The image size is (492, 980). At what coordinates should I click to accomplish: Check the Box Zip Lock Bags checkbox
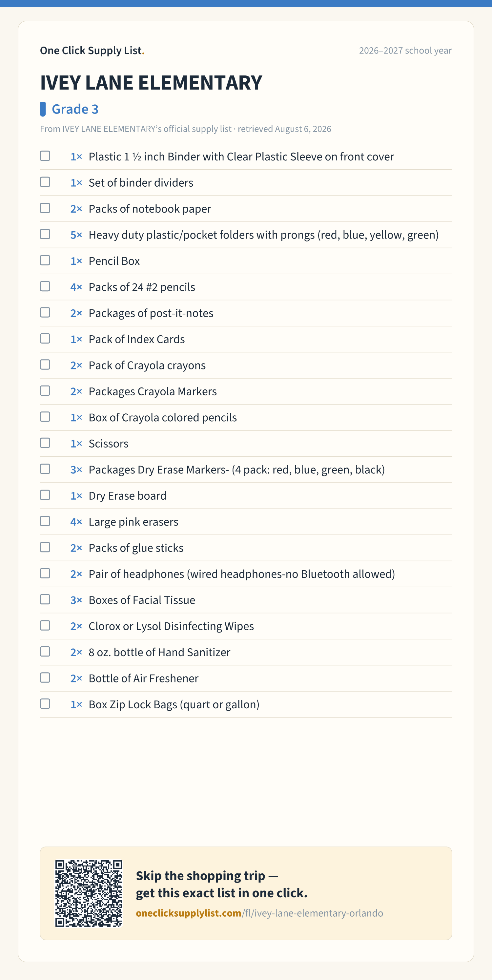tap(45, 704)
